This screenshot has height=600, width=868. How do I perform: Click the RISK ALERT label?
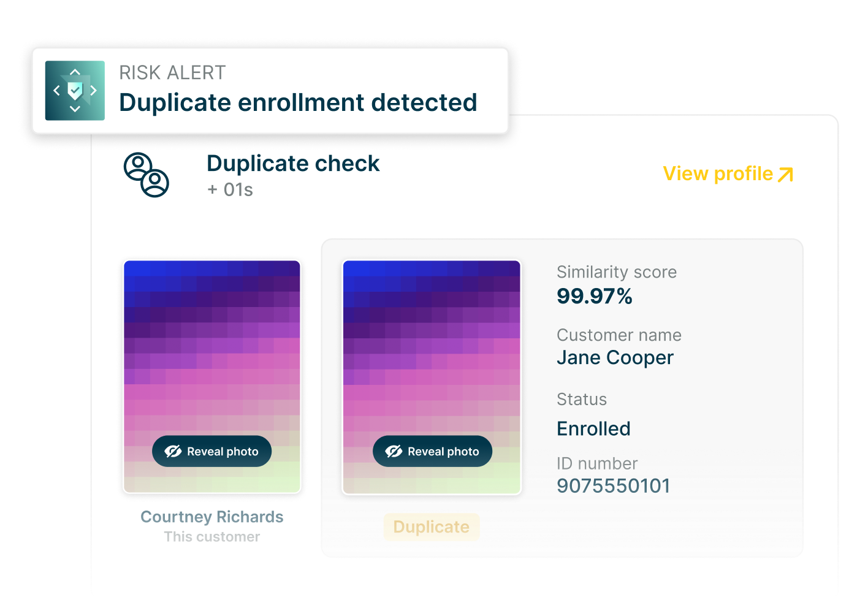tap(172, 73)
